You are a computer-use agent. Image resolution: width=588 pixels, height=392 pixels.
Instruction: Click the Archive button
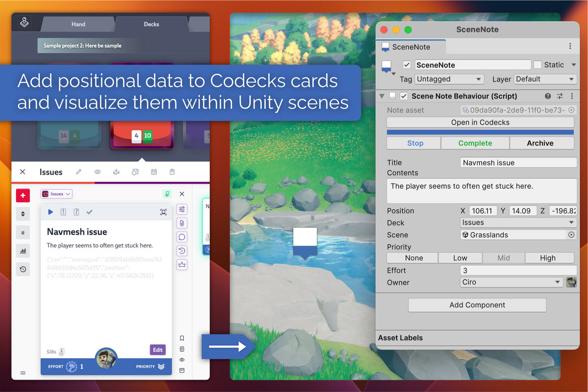(x=542, y=143)
